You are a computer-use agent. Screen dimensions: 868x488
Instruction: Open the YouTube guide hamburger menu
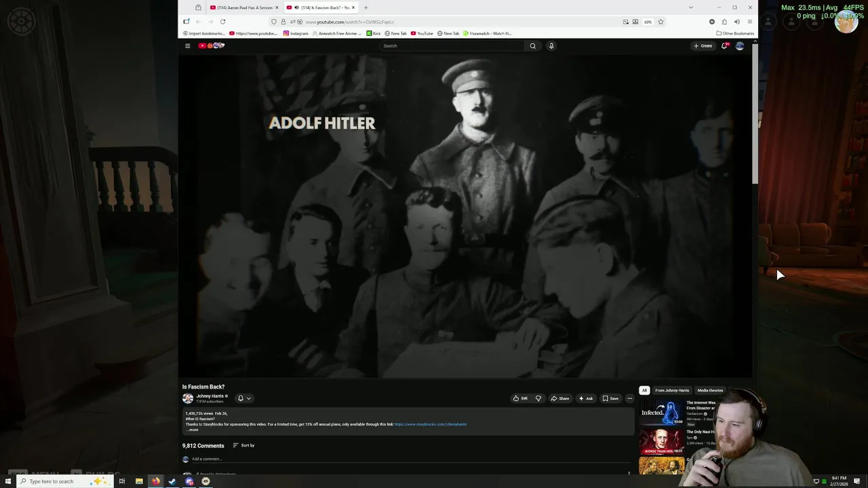[x=188, y=46]
